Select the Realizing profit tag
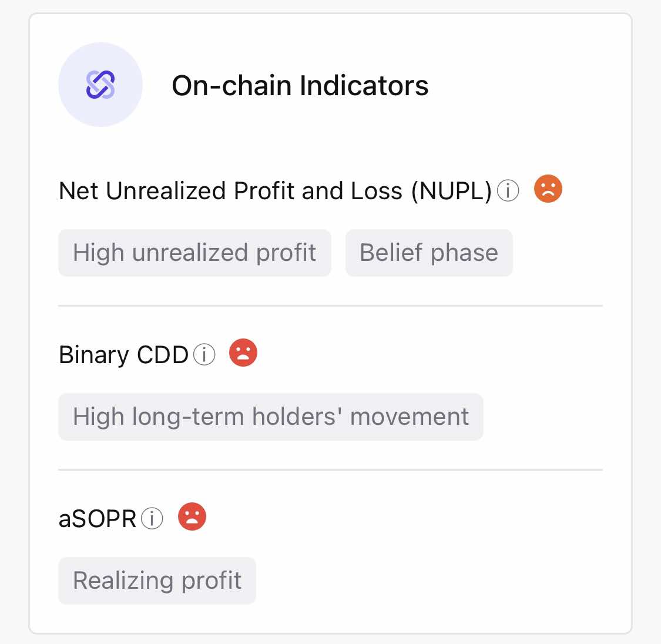This screenshot has width=661, height=644. [157, 581]
